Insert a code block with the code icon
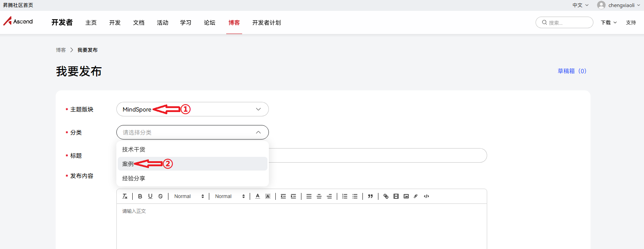 tap(426, 196)
